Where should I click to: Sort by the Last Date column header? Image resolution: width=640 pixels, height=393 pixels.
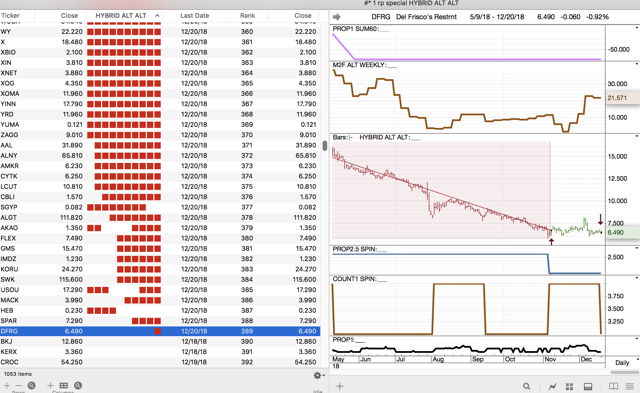(x=195, y=16)
